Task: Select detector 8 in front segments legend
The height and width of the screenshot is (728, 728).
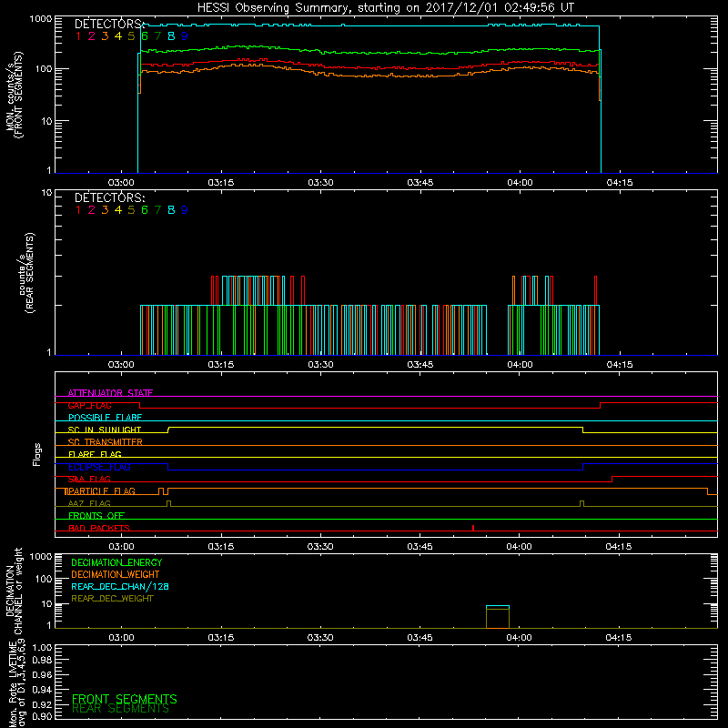Action: tap(171, 35)
